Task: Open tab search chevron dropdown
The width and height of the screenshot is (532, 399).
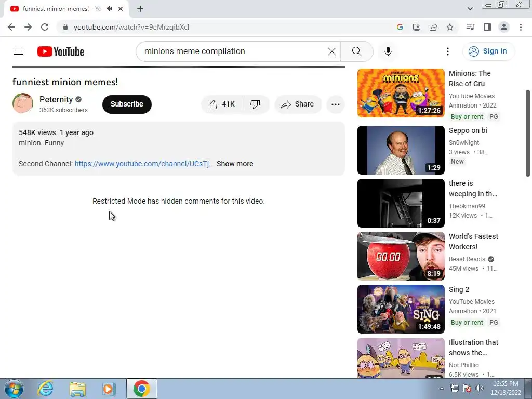Action: (470, 9)
